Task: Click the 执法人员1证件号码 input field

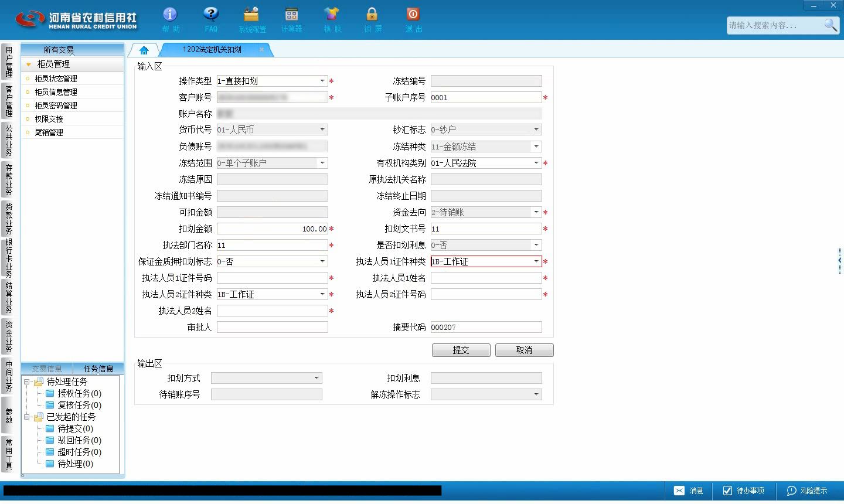Action: click(273, 278)
